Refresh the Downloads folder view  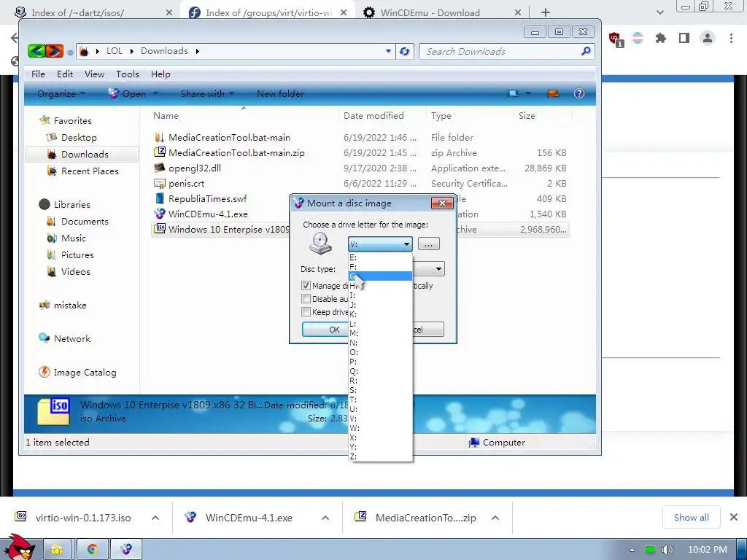404,51
